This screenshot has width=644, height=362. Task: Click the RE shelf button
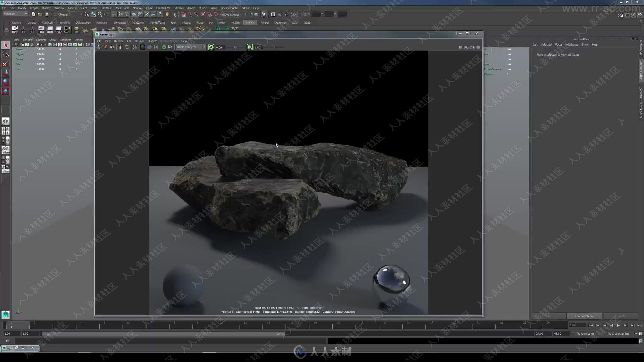[x=76, y=30]
